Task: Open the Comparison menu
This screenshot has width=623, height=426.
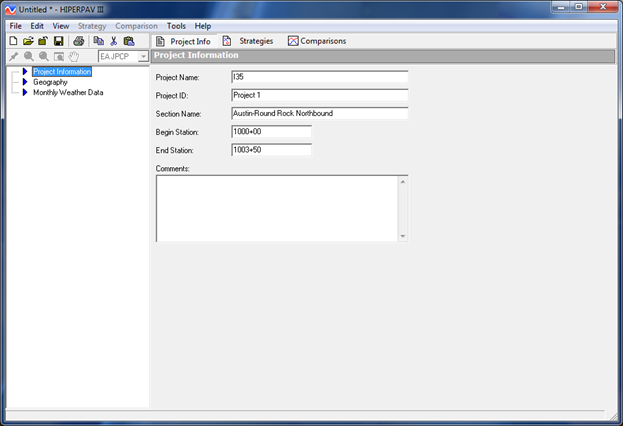Action: pos(136,26)
